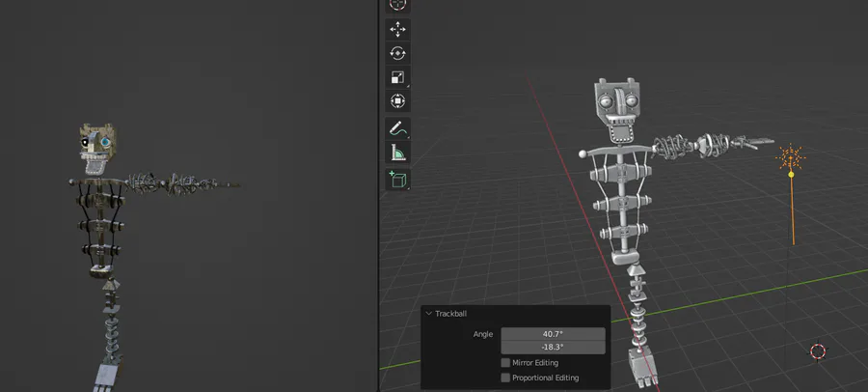The width and height of the screenshot is (868, 392).
Task: Click the textured robot head in left view
Action: (98, 148)
